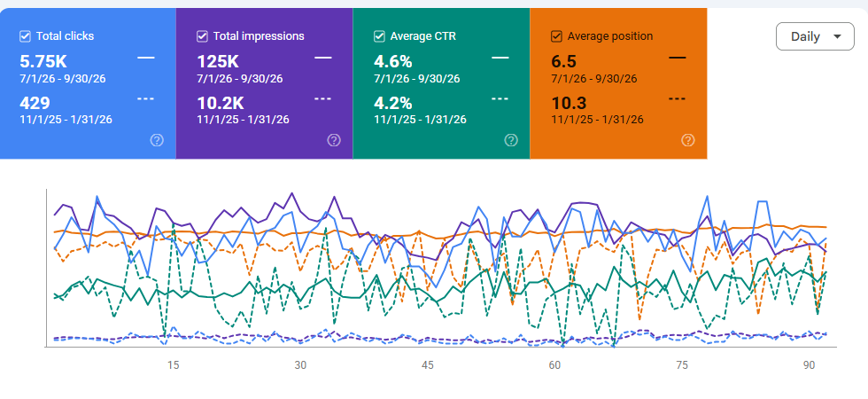This screenshot has width=868, height=399.
Task: Click solid line legend marker in Total impressions card
Action: point(323,57)
